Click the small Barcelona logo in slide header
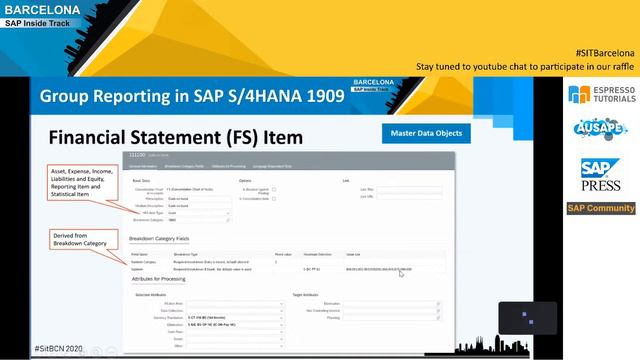The image size is (640, 360). pyautogui.click(x=373, y=85)
